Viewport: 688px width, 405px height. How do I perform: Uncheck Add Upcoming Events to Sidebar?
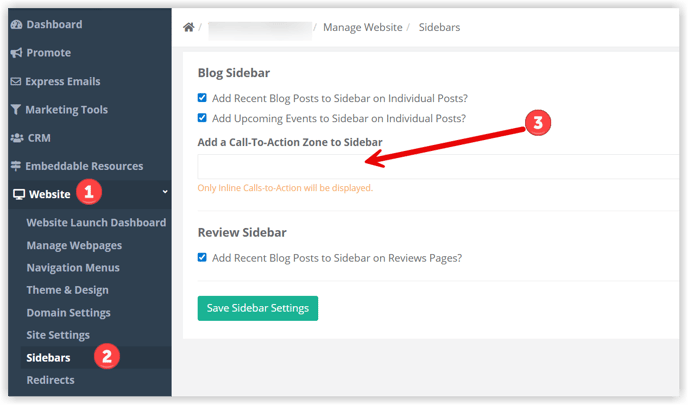click(x=202, y=118)
